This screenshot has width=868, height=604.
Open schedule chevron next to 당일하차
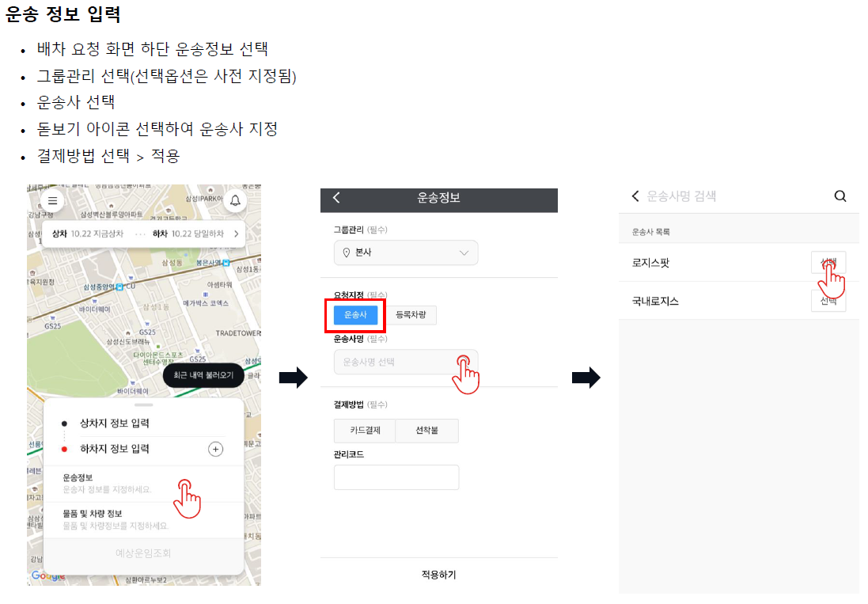237,234
